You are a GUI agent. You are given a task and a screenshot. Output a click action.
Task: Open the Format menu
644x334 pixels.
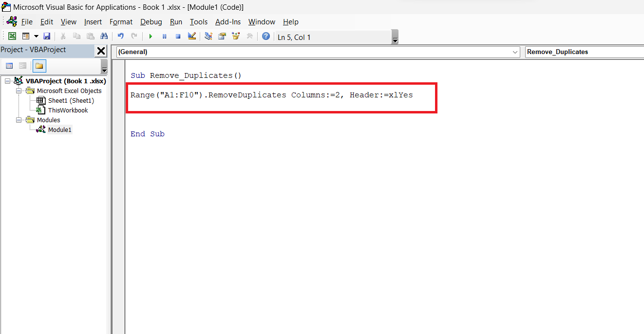pos(121,22)
